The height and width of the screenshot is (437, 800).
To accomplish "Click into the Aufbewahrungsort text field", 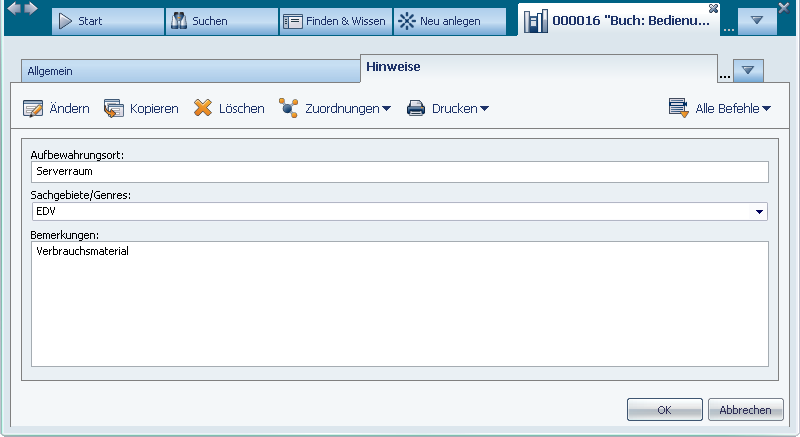I will tap(399, 172).
